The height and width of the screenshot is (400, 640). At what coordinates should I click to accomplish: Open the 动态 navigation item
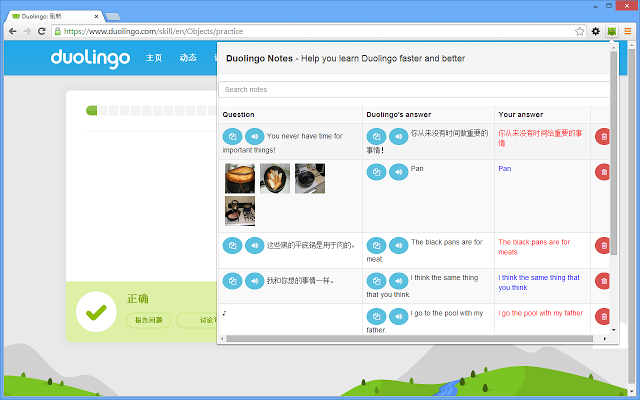188,58
